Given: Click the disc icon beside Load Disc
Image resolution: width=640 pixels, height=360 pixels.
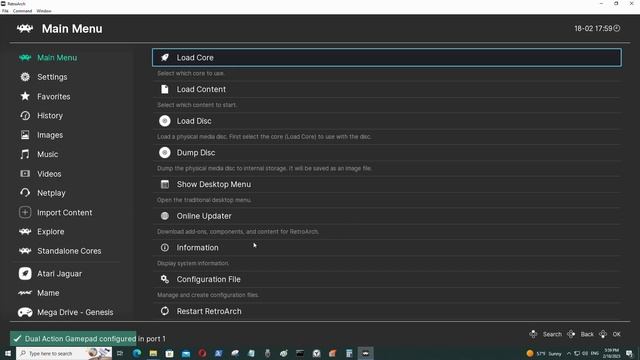Looking at the screenshot, I should [x=164, y=121].
